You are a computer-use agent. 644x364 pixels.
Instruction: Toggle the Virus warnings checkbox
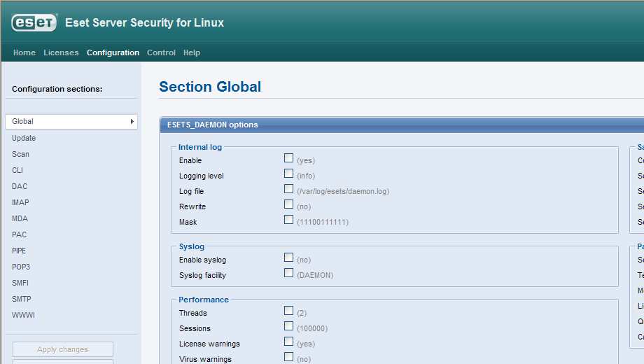pyautogui.click(x=288, y=356)
